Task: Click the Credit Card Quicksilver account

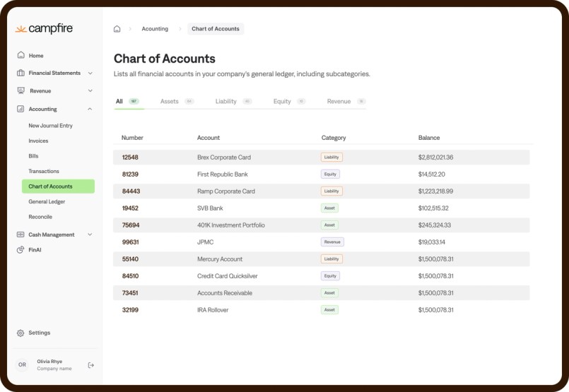Action: 227,276
